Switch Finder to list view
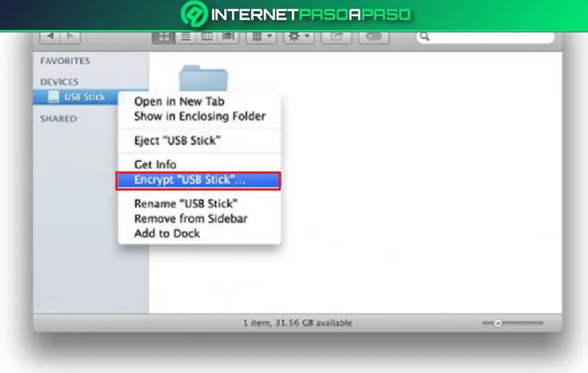Screen dimensions: 588x373 [x=186, y=37]
